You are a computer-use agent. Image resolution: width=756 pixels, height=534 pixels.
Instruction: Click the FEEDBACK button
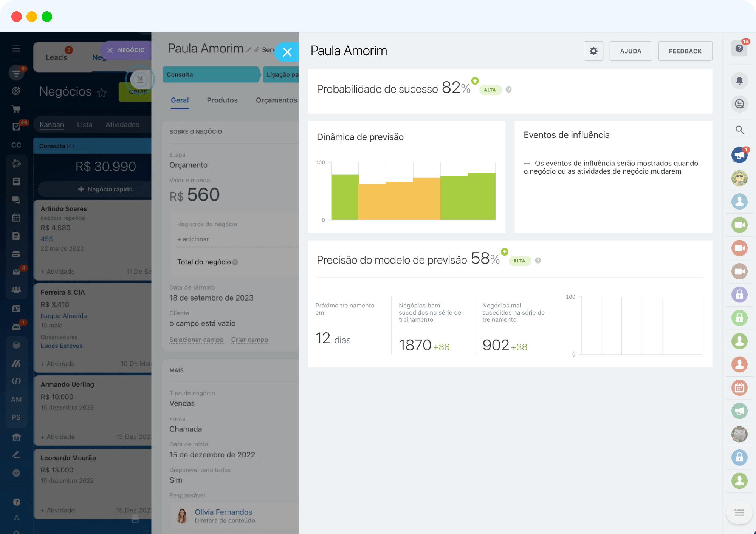pyautogui.click(x=685, y=51)
